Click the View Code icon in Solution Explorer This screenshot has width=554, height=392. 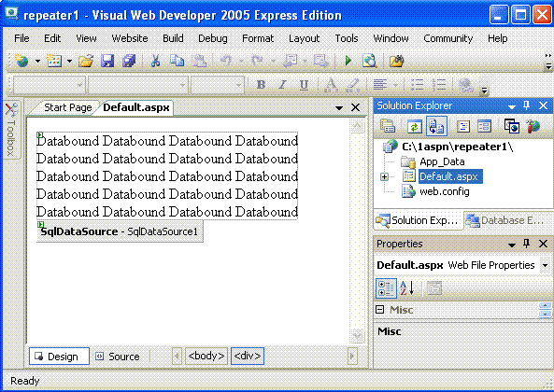[x=463, y=126]
